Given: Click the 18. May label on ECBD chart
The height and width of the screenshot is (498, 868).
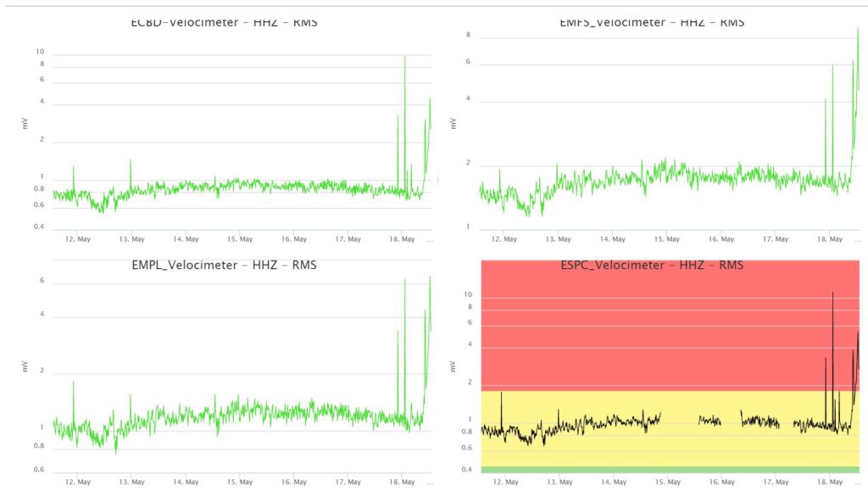Looking at the screenshot, I should click(x=402, y=239).
